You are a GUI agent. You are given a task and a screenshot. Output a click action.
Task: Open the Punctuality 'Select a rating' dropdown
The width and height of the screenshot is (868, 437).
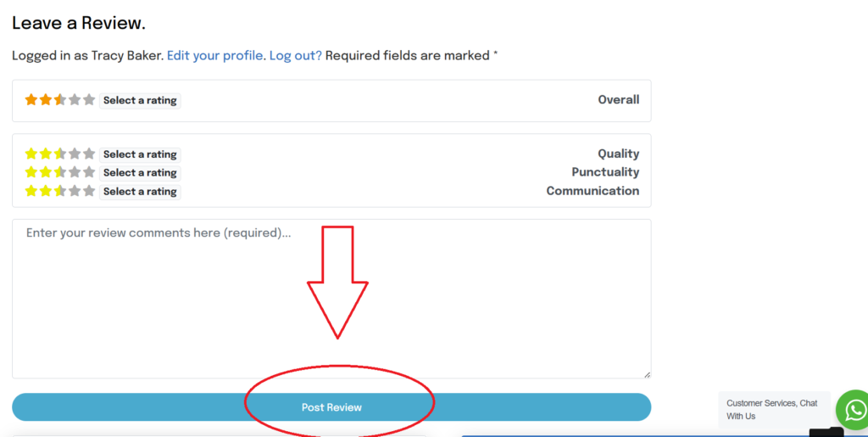(x=140, y=173)
